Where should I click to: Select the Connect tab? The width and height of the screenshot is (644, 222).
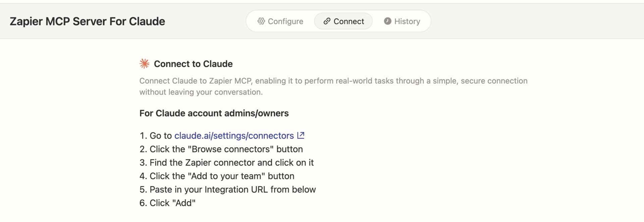coord(343,21)
